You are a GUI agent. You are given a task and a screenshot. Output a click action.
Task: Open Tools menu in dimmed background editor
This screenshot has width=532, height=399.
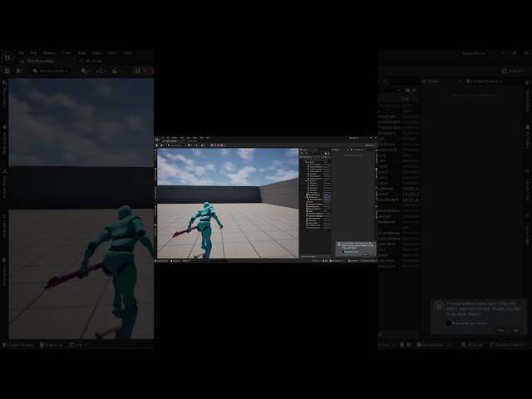tap(66, 53)
